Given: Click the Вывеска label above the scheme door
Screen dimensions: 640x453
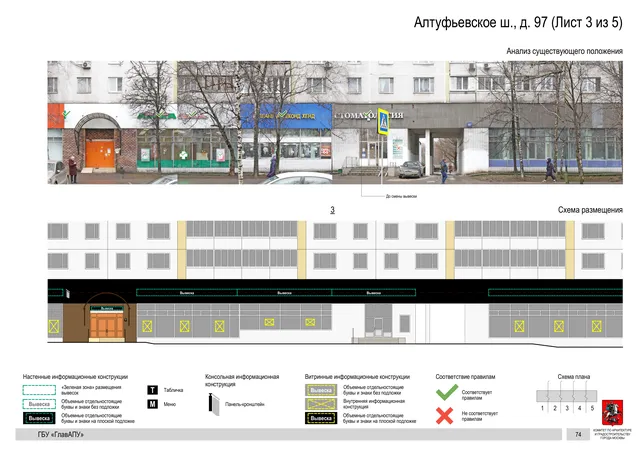Looking at the screenshot, I should pos(107,309).
